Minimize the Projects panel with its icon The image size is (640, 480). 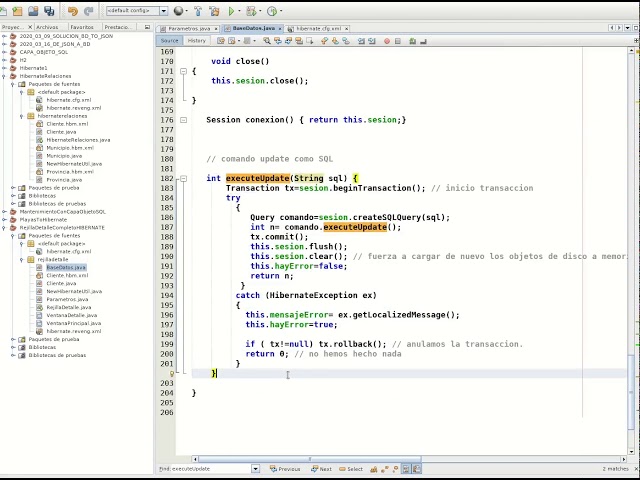(147, 27)
